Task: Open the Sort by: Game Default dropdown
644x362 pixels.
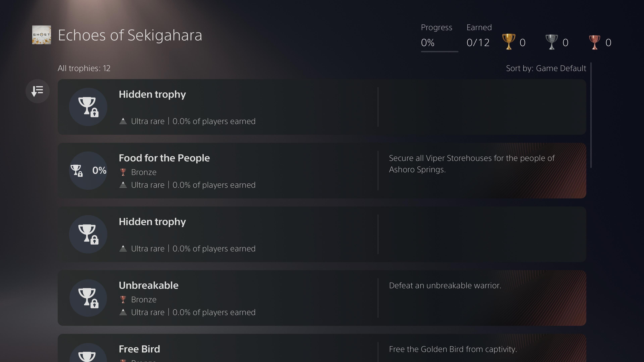Action: point(546,68)
